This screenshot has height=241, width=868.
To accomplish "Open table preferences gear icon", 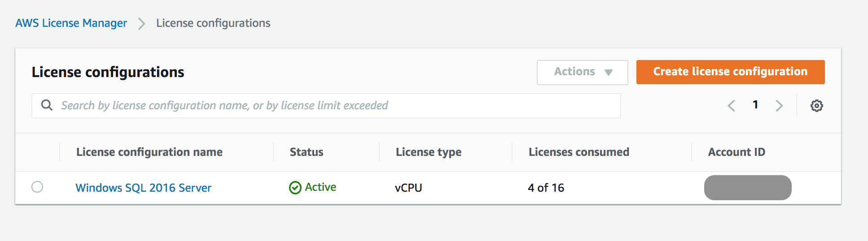I will click(x=816, y=106).
